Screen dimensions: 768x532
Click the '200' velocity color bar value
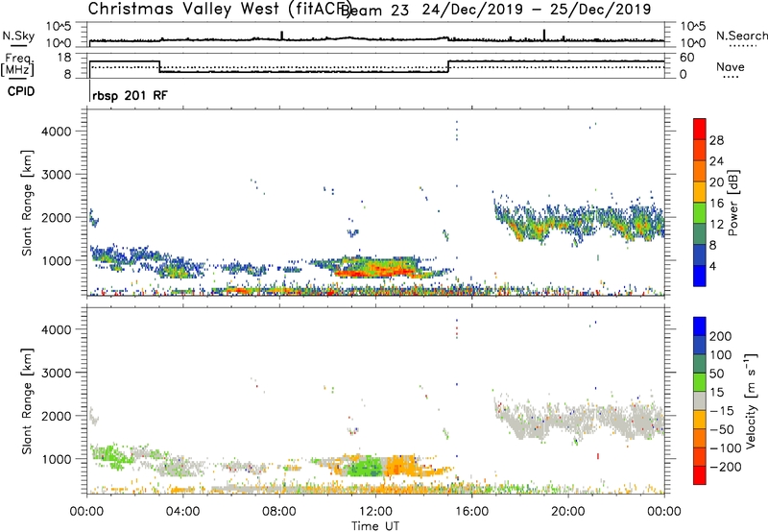[721, 336]
